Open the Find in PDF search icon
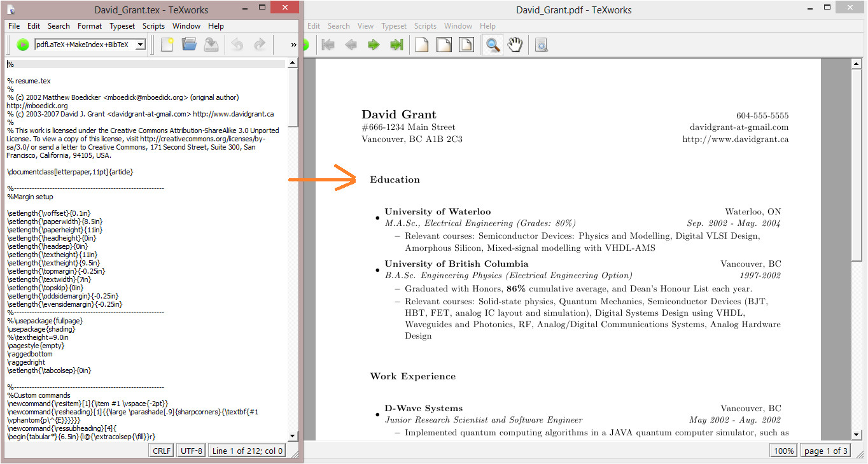868x464 pixels. (541, 45)
